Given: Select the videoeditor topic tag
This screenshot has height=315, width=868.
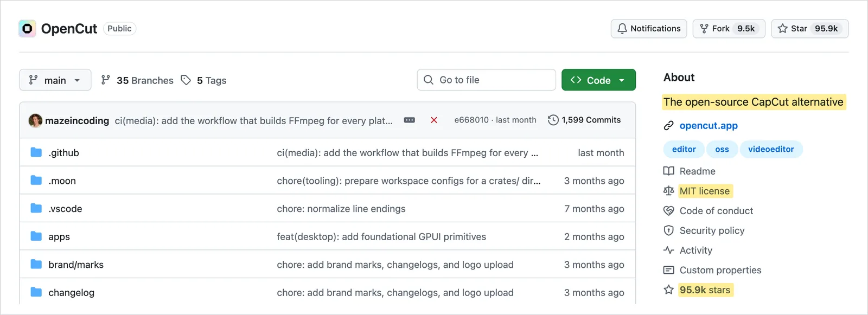Looking at the screenshot, I should click(771, 149).
